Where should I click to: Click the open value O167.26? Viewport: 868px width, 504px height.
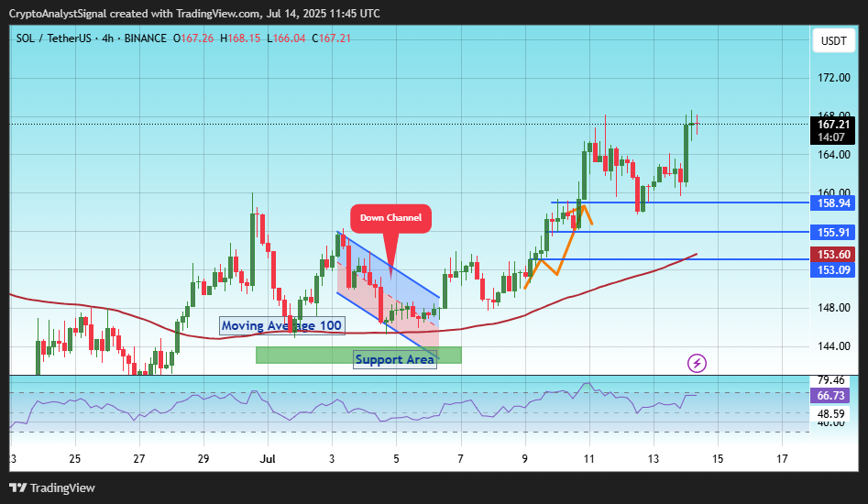click(x=193, y=38)
